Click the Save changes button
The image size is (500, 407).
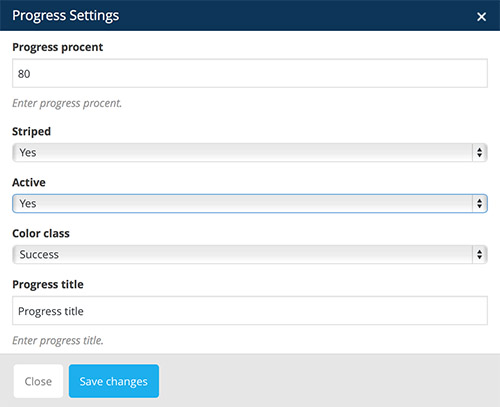(114, 381)
